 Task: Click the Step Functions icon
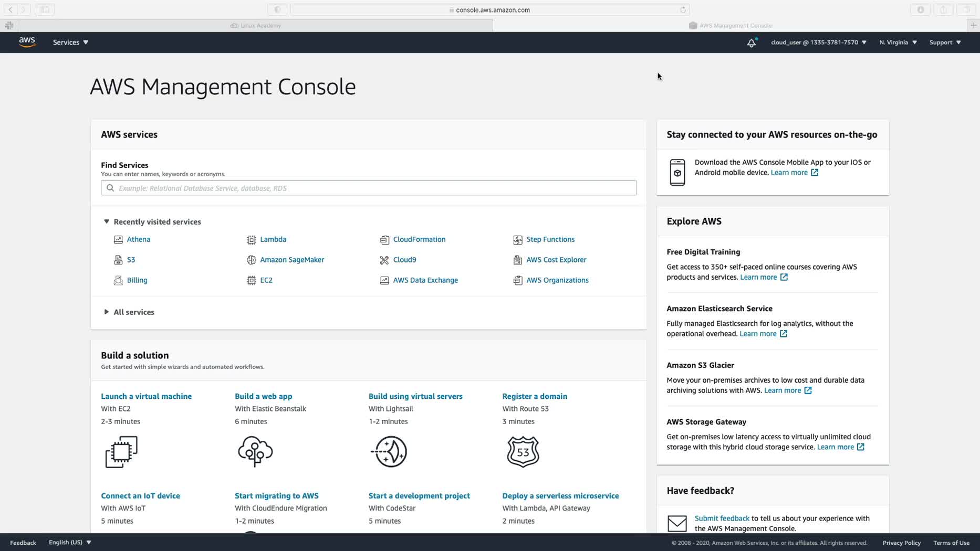point(518,240)
